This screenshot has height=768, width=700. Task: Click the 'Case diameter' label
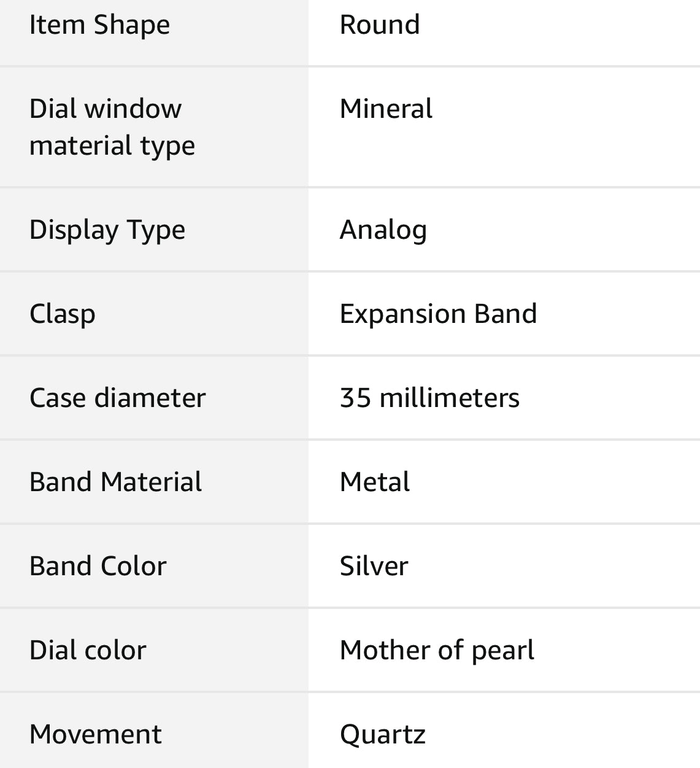117,398
